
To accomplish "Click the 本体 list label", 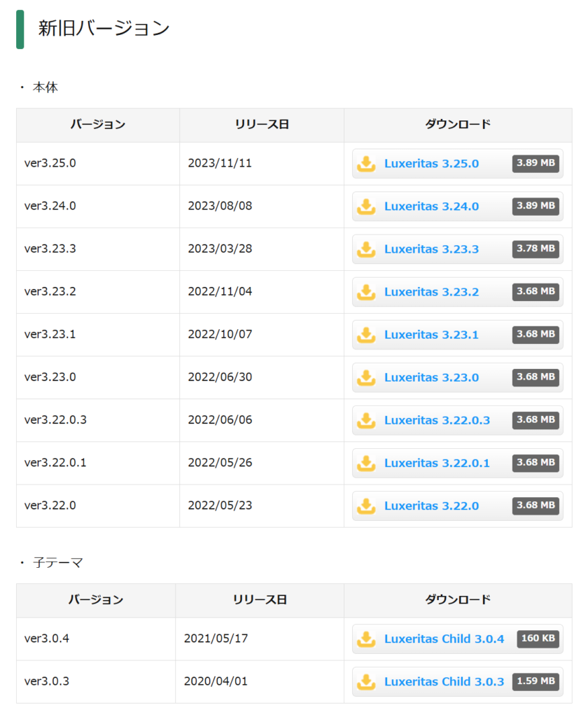I will [x=45, y=88].
